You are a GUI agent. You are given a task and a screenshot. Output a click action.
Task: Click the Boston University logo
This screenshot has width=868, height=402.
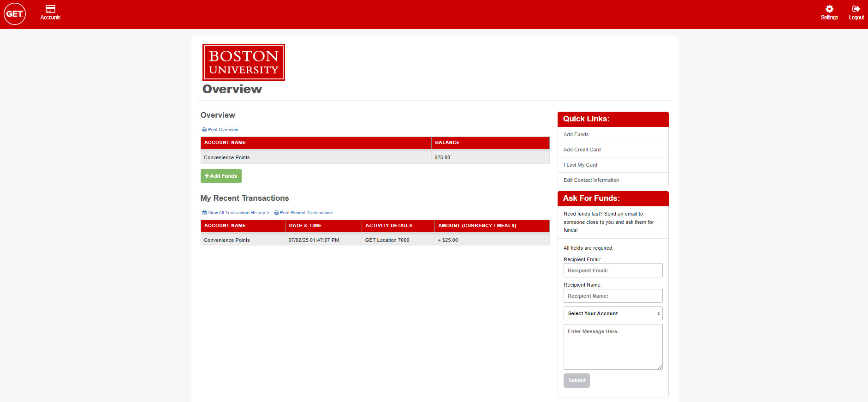click(x=244, y=62)
